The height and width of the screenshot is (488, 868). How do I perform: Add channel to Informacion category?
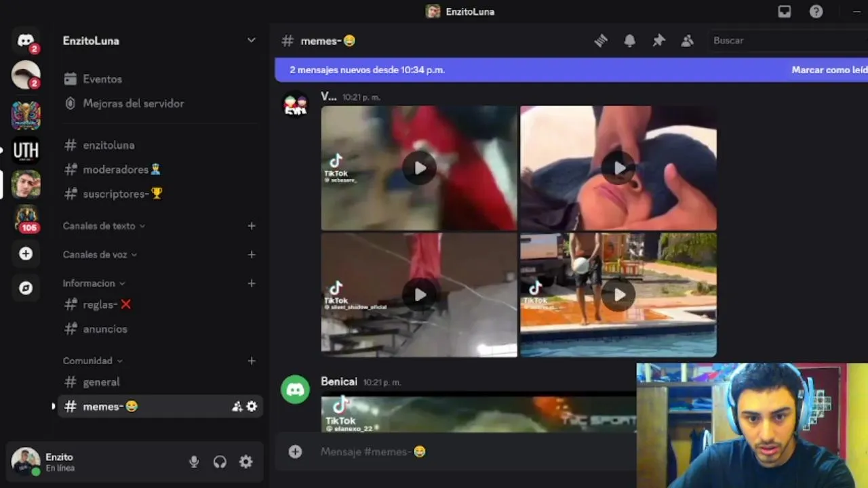[x=252, y=283]
